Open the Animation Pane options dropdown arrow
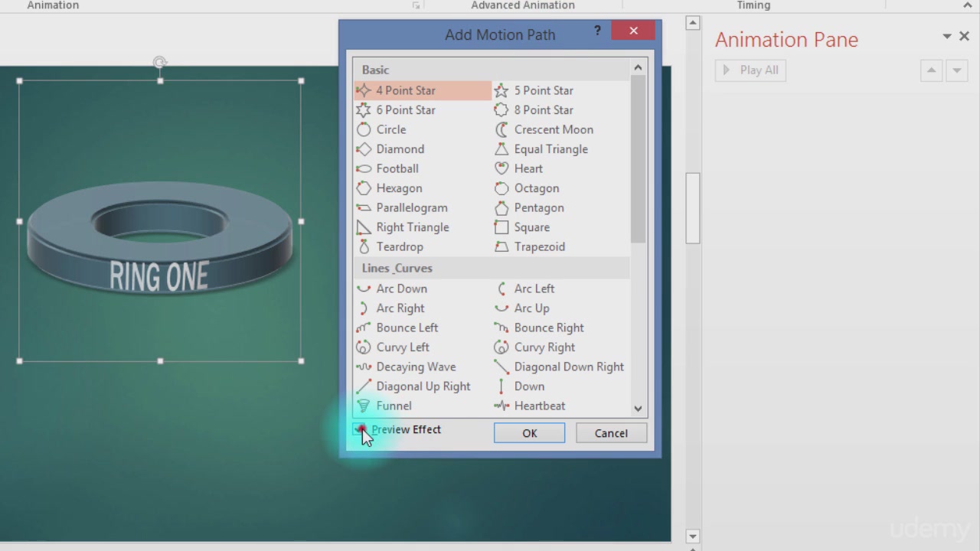Image resolution: width=980 pixels, height=551 pixels. point(947,36)
